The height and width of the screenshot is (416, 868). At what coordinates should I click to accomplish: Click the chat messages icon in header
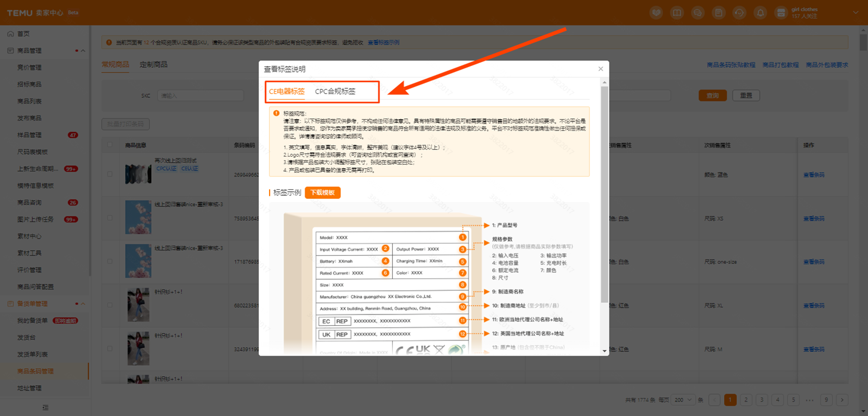point(698,13)
